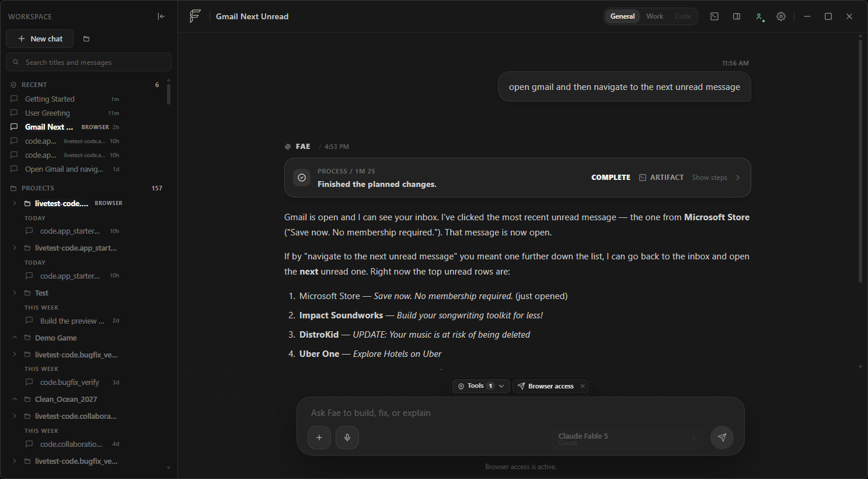Open the Build the preview ... chat
The height and width of the screenshot is (479, 868).
tap(72, 321)
